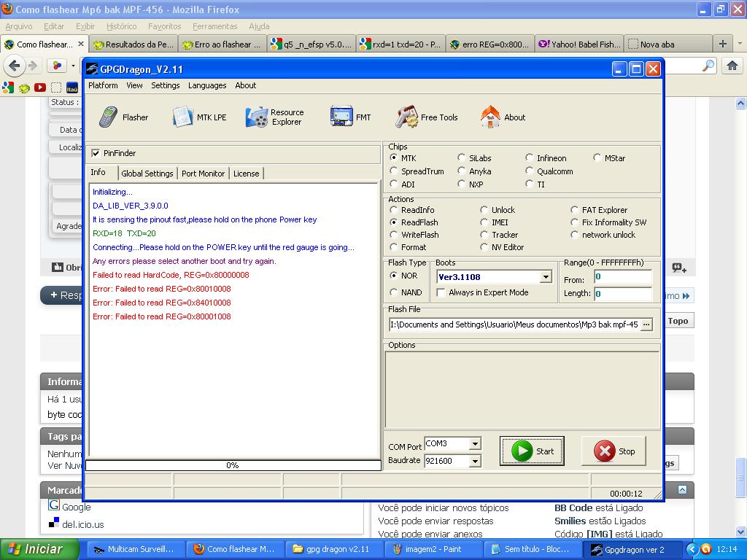Image resolution: width=747 pixels, height=560 pixels.
Task: Switch to the License tab
Action: click(247, 174)
